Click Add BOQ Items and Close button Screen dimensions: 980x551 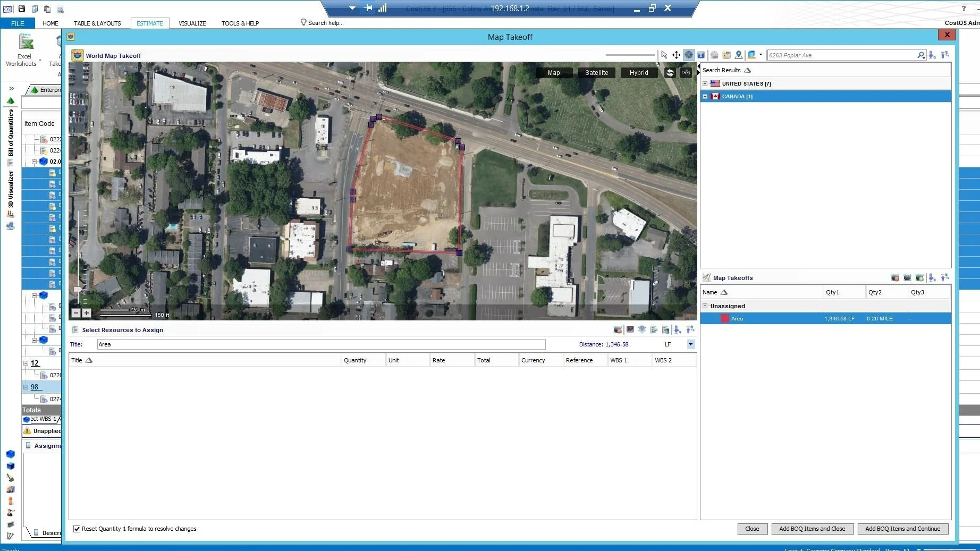(x=812, y=529)
